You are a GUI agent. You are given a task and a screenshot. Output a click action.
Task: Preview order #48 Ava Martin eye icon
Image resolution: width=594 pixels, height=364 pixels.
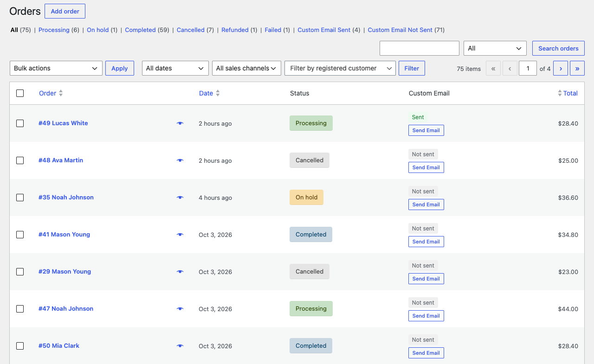(x=180, y=160)
